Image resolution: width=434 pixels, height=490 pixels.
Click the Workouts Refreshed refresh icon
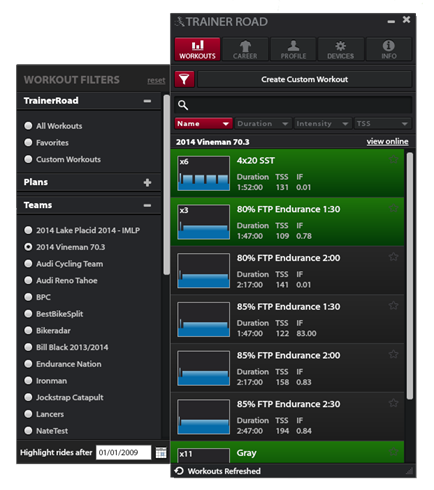click(179, 471)
